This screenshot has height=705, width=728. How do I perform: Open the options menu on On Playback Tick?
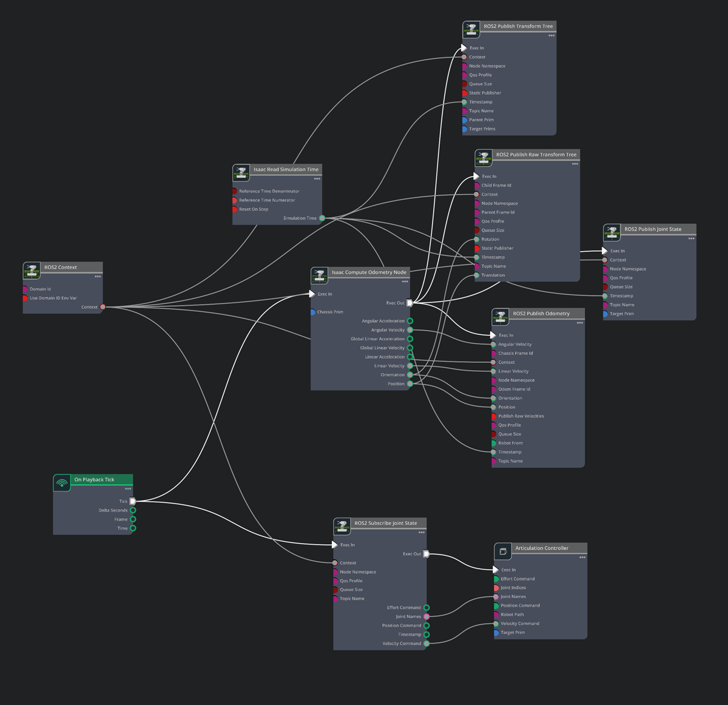tap(128, 489)
